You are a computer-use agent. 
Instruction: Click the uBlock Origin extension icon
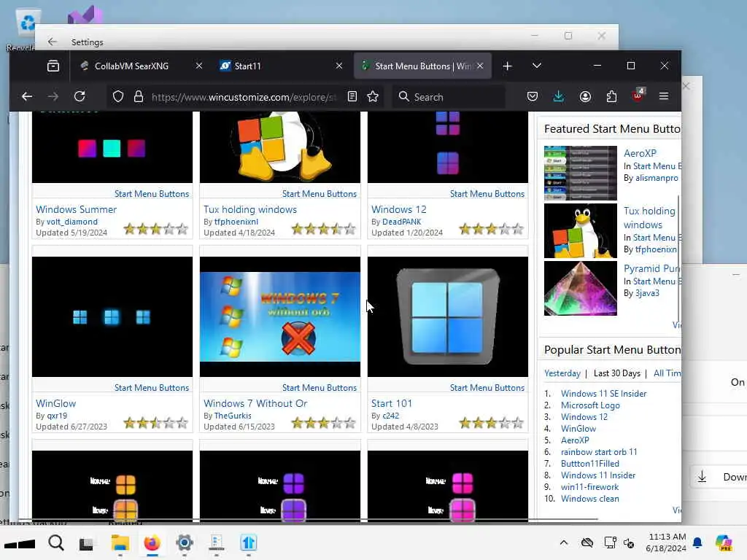pyautogui.click(x=638, y=96)
